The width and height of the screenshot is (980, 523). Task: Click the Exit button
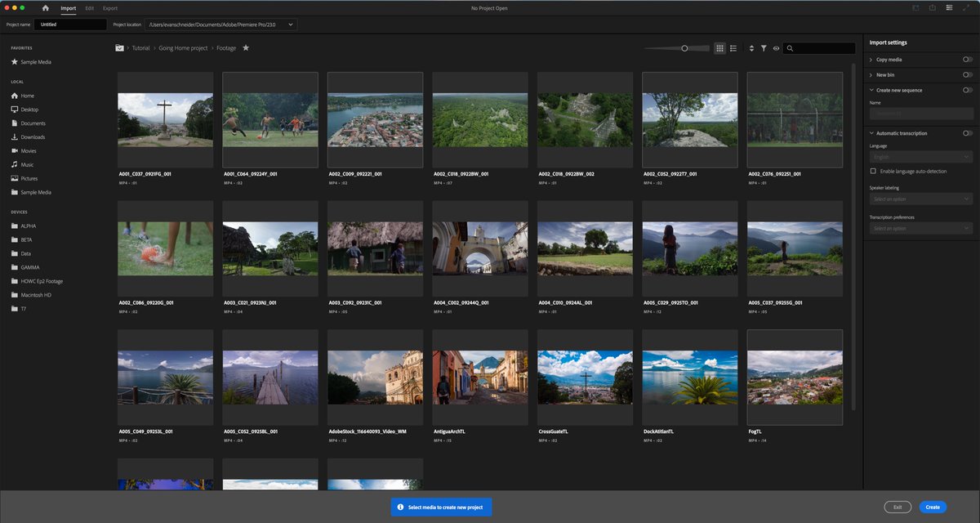898,507
